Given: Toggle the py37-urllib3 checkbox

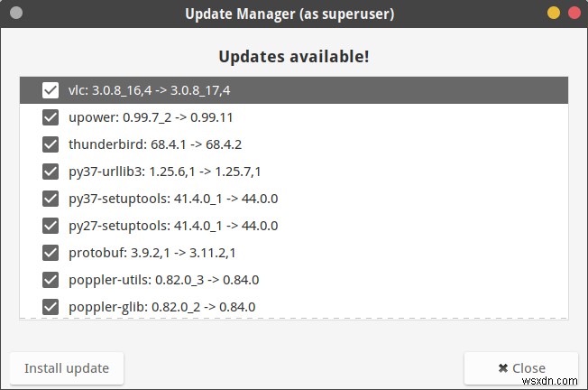Looking at the screenshot, I should (x=51, y=172).
